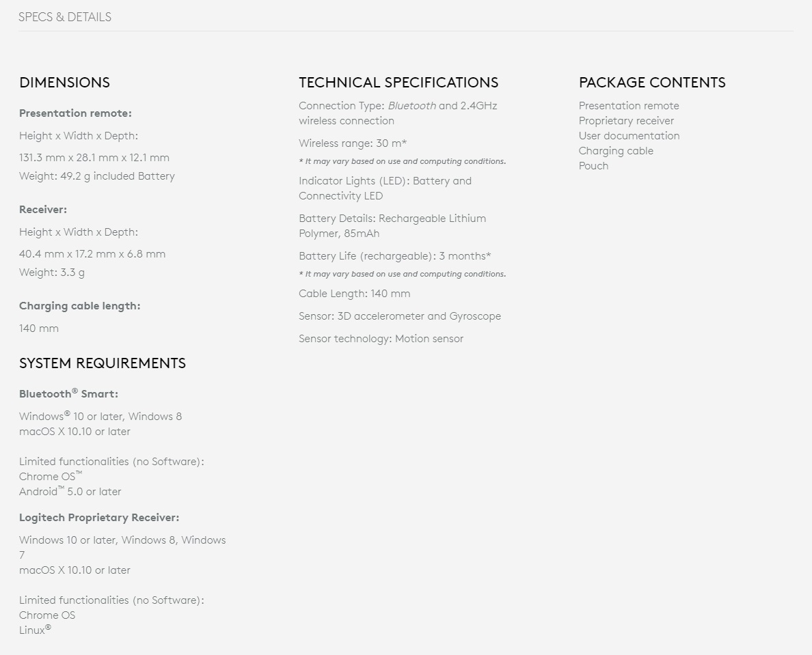Click the Android 5.0 or later line
The width and height of the screenshot is (812, 655).
click(x=70, y=492)
